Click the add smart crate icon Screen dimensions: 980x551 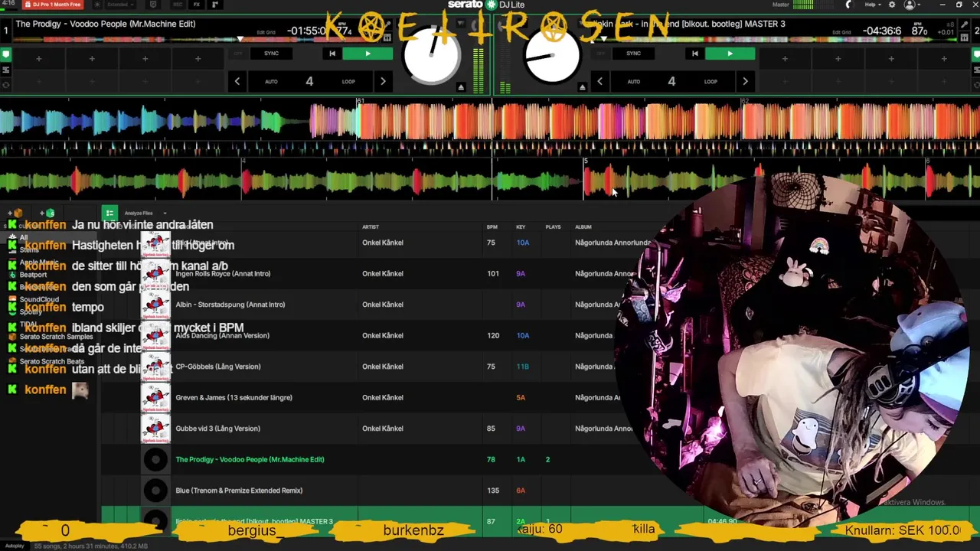point(47,213)
